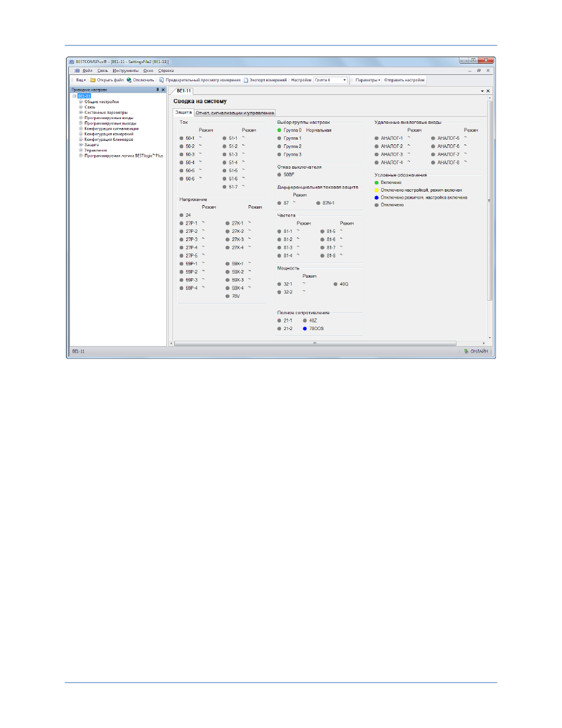
Task: Click the Предварительный просмотр измерения icon
Action: tap(161, 80)
